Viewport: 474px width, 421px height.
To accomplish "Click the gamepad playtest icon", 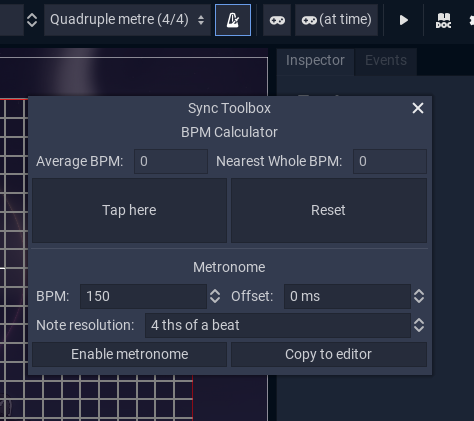I will pos(277,20).
